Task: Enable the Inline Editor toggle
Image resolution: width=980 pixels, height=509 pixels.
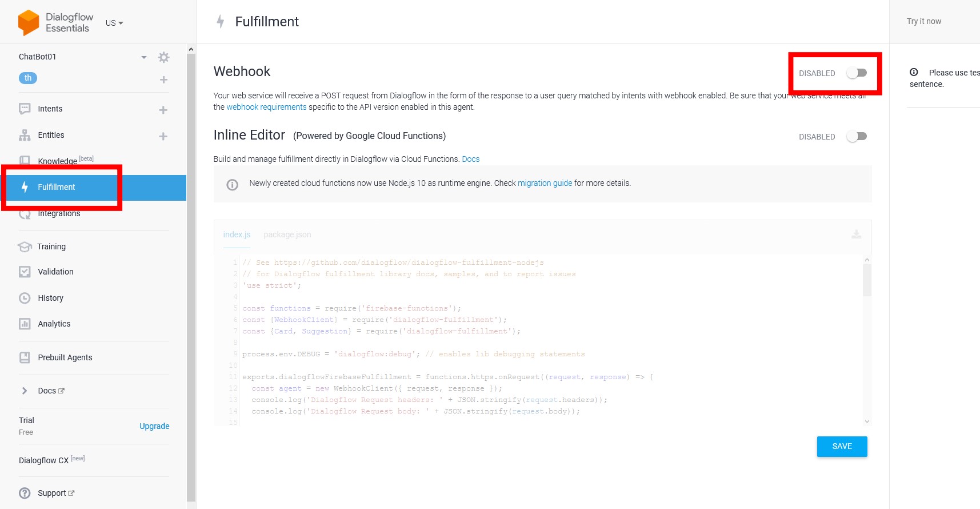Action: (x=857, y=136)
